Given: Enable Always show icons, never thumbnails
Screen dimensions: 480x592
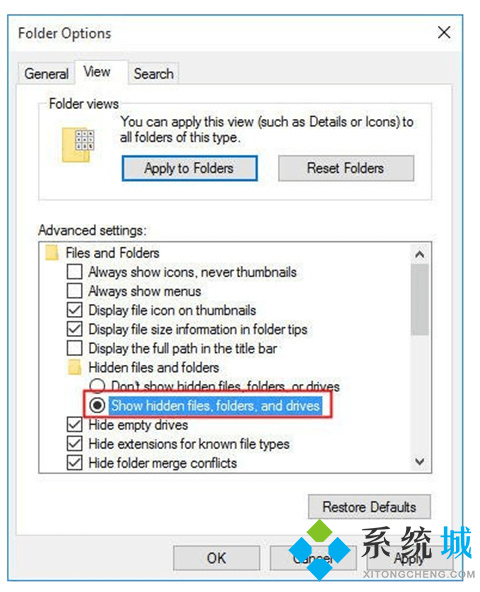Looking at the screenshot, I should 74,272.
